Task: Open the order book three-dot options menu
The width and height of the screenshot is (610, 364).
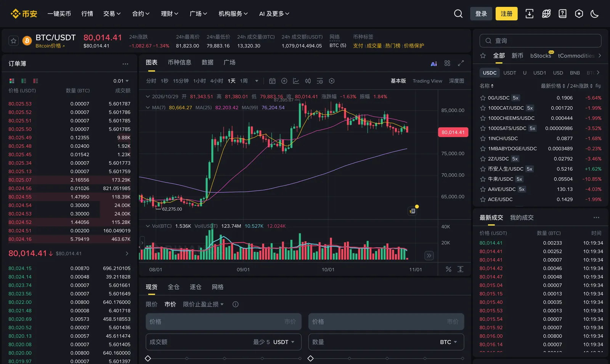Action: 125,64
